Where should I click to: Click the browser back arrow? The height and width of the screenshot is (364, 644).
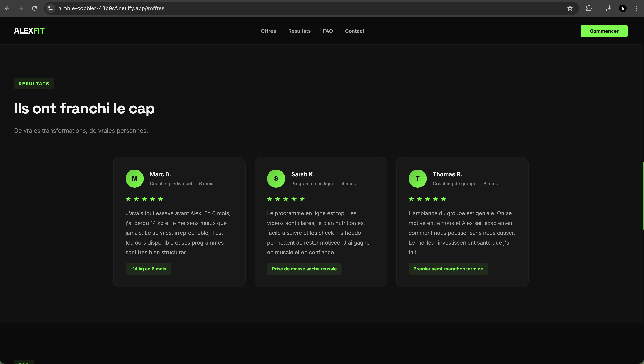[7, 8]
